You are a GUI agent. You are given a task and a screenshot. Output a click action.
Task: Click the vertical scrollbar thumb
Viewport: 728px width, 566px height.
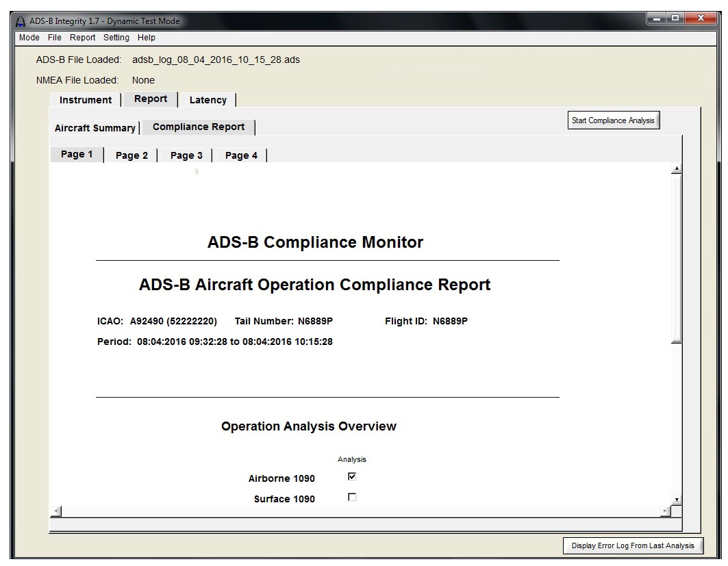pyautogui.click(x=677, y=259)
